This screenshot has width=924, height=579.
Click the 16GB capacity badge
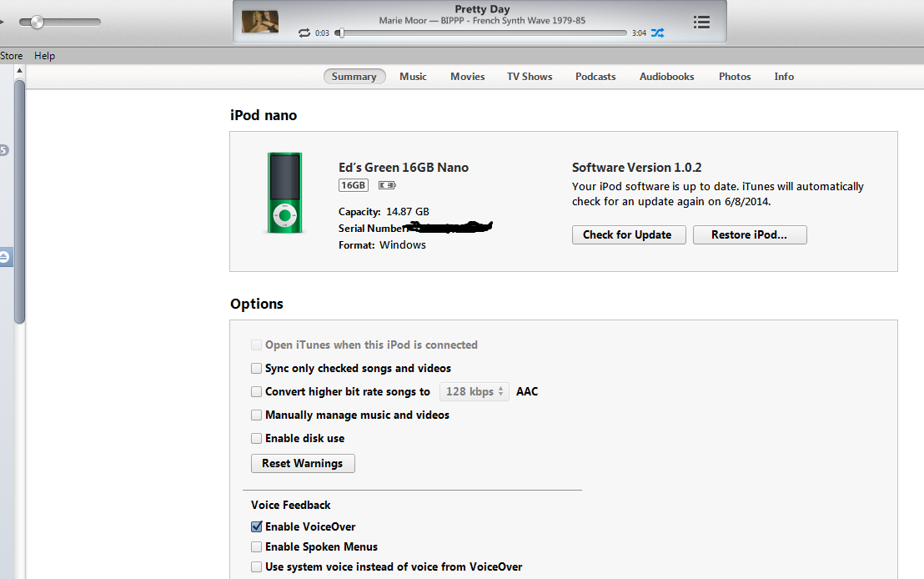click(x=354, y=185)
